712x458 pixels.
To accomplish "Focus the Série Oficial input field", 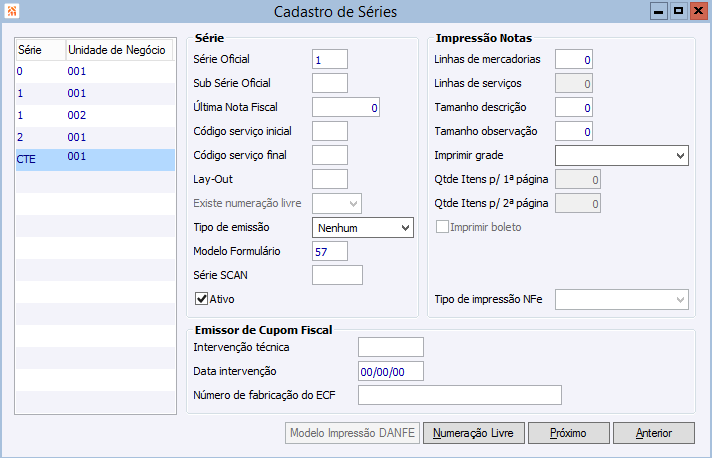I will pyautogui.click(x=330, y=60).
